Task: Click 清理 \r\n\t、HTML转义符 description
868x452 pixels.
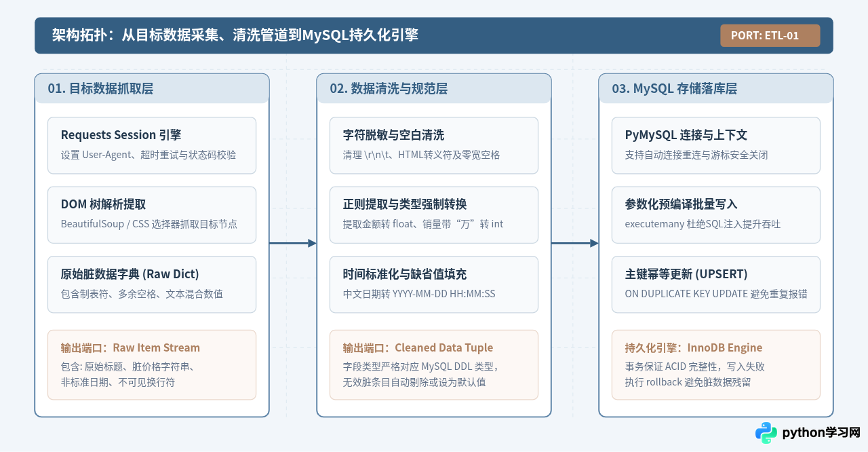Action: pyautogui.click(x=421, y=155)
